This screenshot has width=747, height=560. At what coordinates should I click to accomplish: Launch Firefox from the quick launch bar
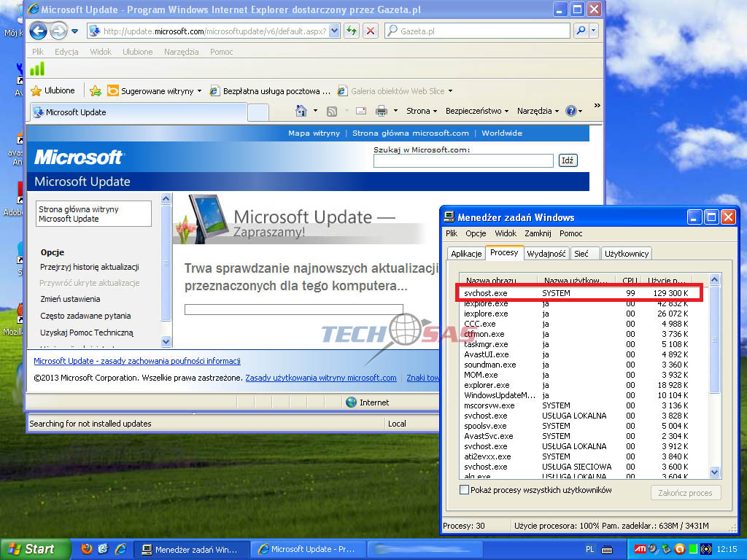click(86, 549)
